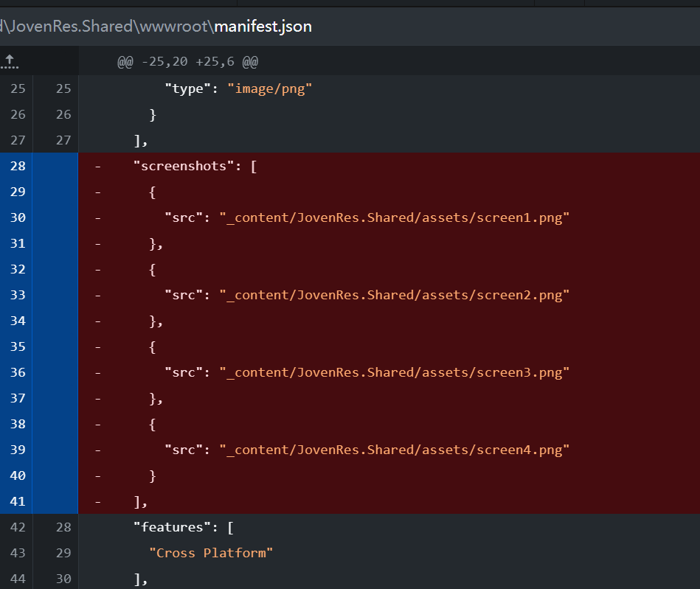Click the manifest.json file name in header
The width and height of the screenshot is (700, 589).
point(263,27)
